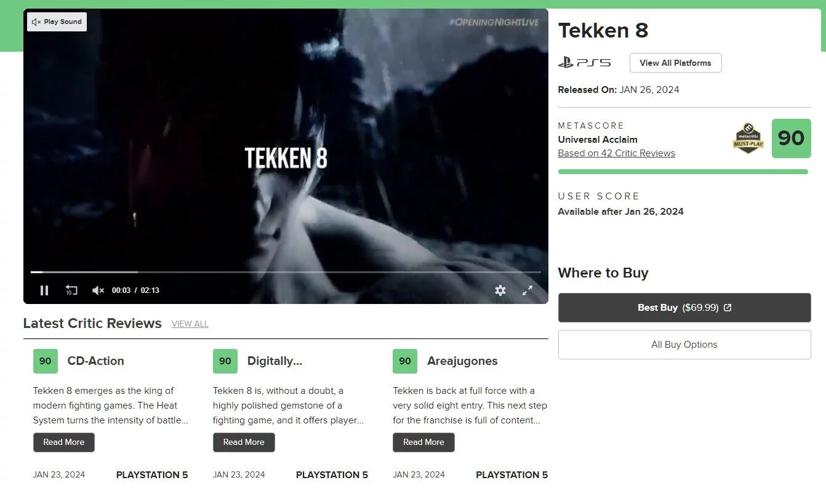Rewind the video ten seconds
This screenshot has height=504, width=826.
pos(71,290)
